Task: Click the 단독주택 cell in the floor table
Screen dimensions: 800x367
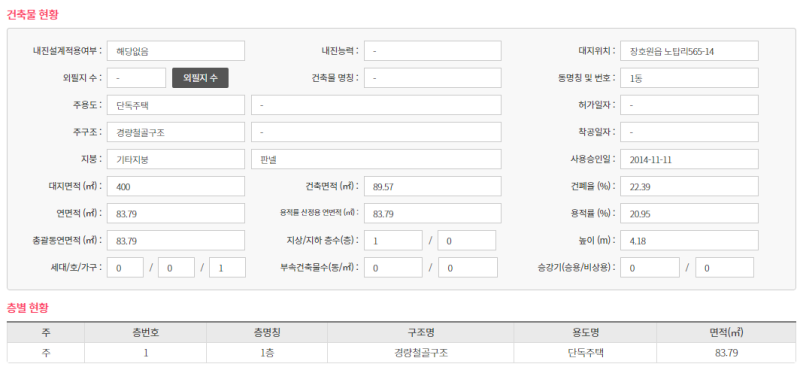Action: [585, 353]
